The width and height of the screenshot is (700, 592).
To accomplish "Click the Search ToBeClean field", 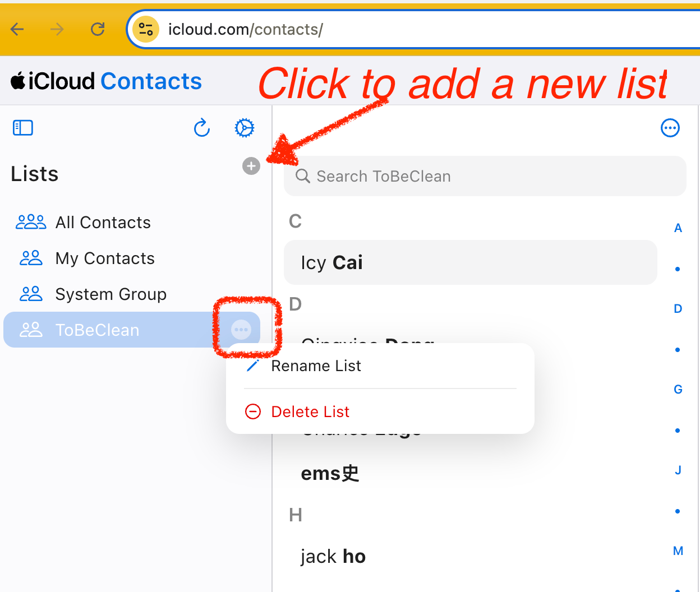I will click(485, 176).
